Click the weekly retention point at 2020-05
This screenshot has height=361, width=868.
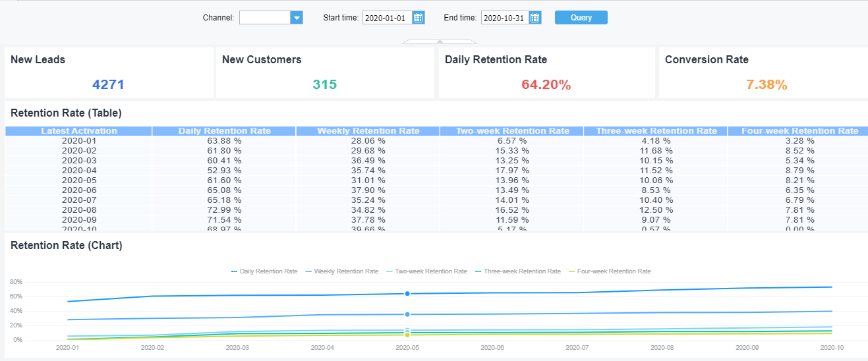[407, 315]
